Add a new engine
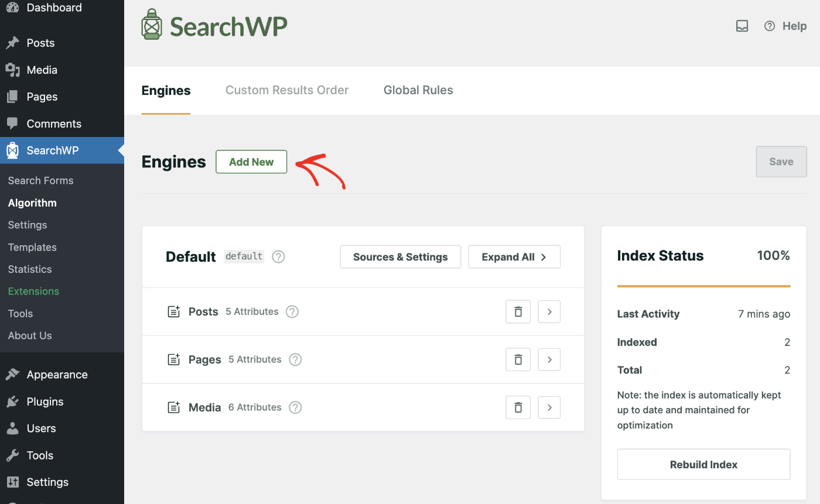The width and height of the screenshot is (820, 504). pos(251,162)
